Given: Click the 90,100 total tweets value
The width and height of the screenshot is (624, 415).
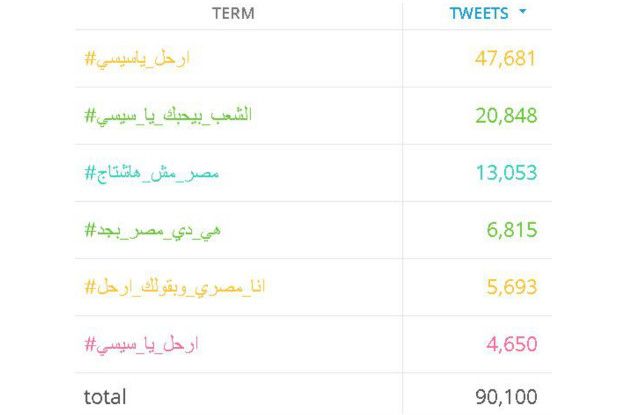Looking at the screenshot, I should 506,397.
